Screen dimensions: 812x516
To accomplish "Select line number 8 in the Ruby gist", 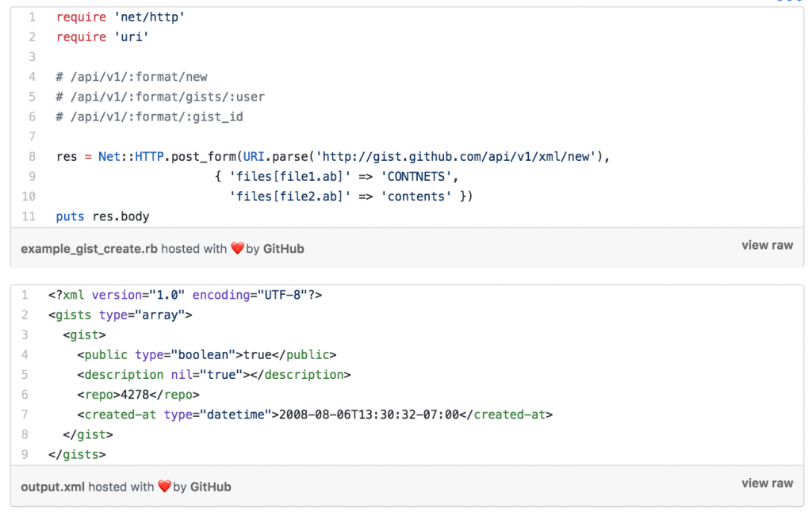I will pos(32,157).
